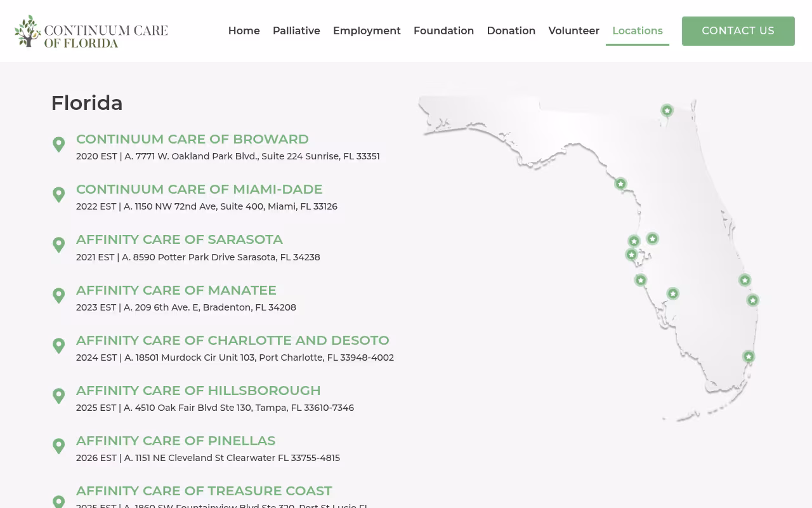Open Affinity Care of Treasure Coast link
This screenshot has width=812, height=508.
[x=204, y=491]
